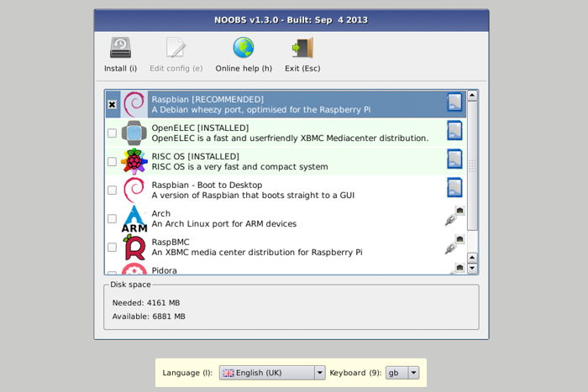The height and width of the screenshot is (392, 588).
Task: Select the gb keyboard combo box
Action: (402, 373)
